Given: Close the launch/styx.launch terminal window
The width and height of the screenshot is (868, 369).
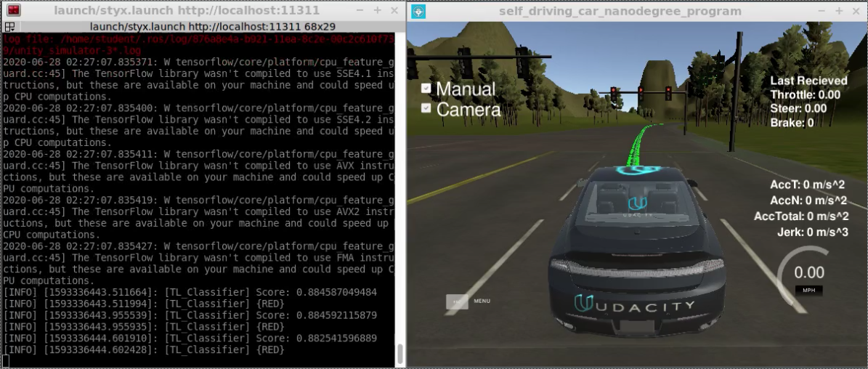Looking at the screenshot, I should pyautogui.click(x=394, y=10).
